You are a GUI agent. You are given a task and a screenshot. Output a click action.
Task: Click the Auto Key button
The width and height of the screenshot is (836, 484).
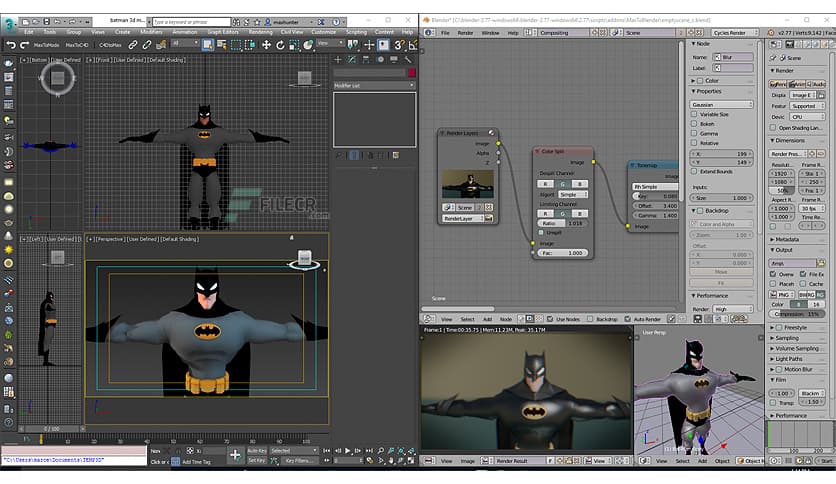pyautogui.click(x=257, y=451)
